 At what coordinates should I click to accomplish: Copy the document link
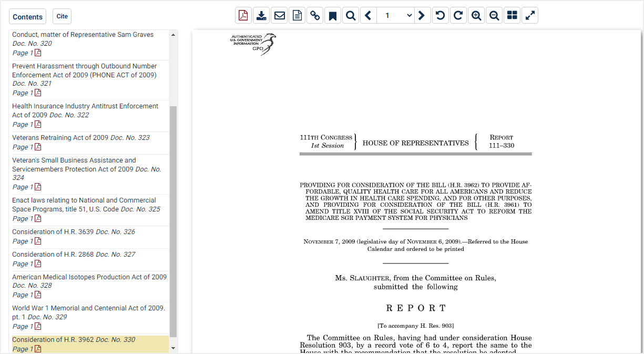point(315,15)
